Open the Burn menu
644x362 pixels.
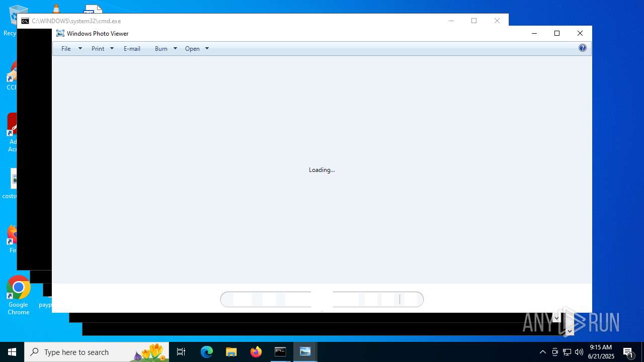tap(161, 49)
